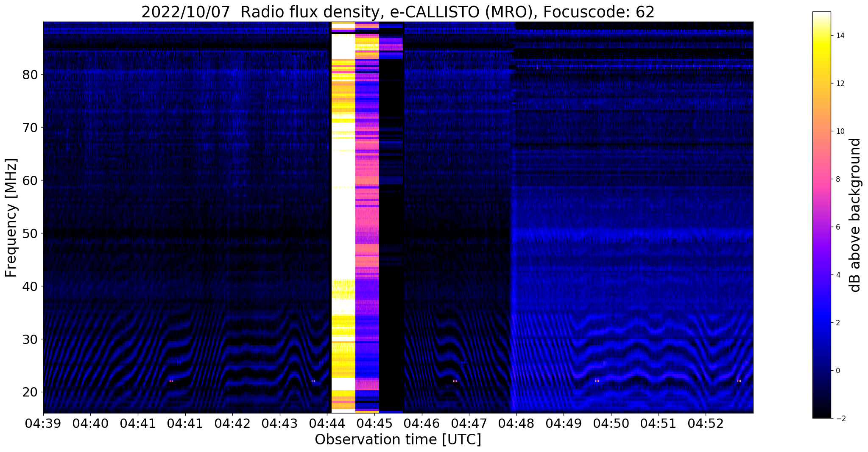Image resolution: width=868 pixels, height=452 pixels.
Task: Click the colorbar tick label 12
Action: [839, 83]
